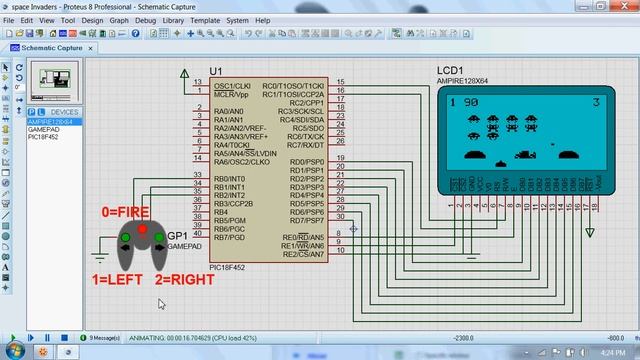640x360 pixels.
Task: Click the Windows Start orb
Action: 15,351
